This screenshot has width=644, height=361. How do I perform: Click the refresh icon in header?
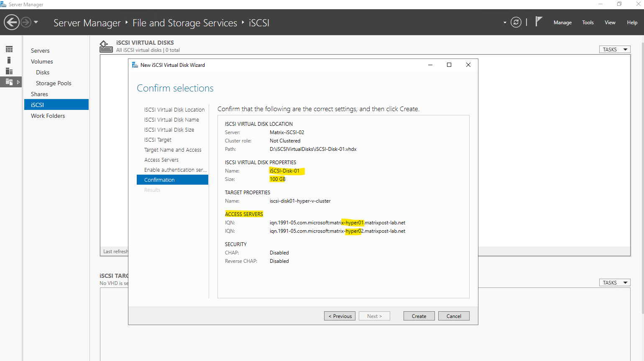tap(516, 22)
